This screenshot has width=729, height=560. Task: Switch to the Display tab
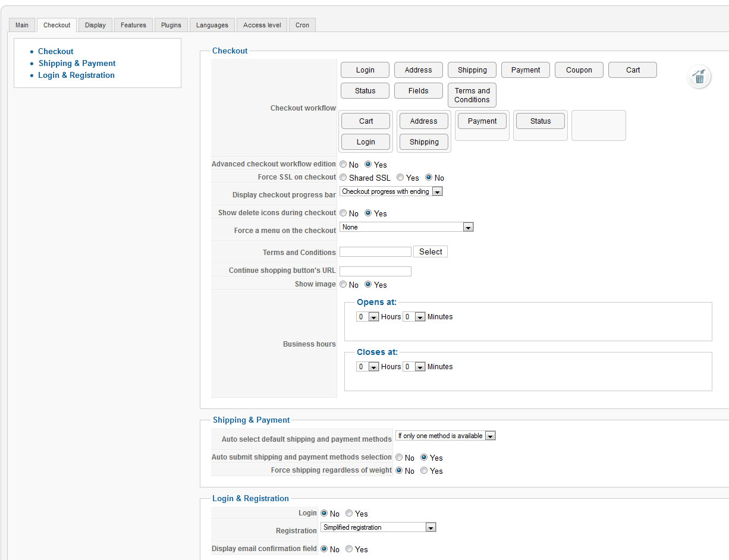[95, 25]
